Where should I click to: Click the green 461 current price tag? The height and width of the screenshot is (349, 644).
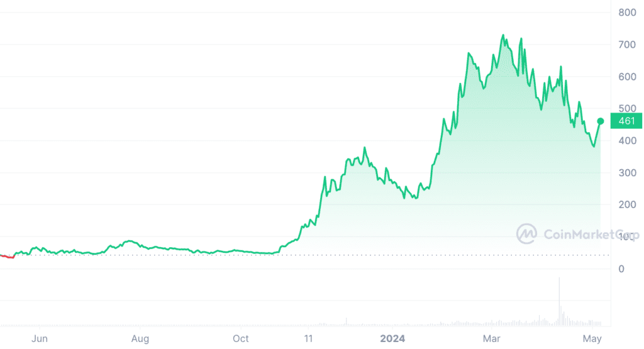tap(626, 121)
